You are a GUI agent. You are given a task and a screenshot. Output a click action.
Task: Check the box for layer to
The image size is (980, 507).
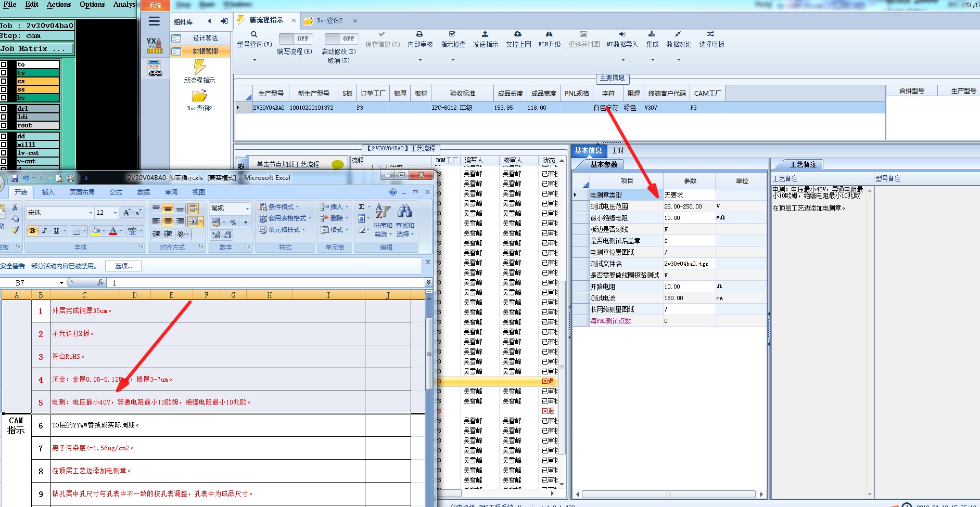(4, 64)
